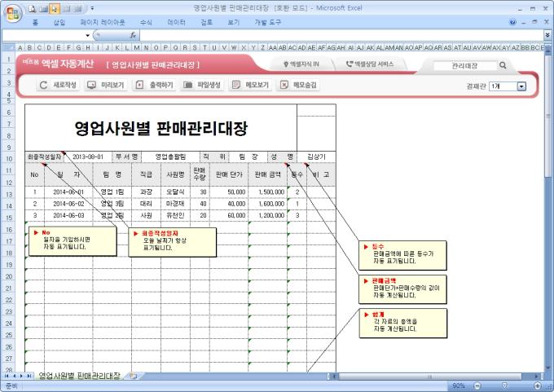Click the fx insert function icon
This screenshot has width=554, height=392.
pyautogui.click(x=133, y=35)
